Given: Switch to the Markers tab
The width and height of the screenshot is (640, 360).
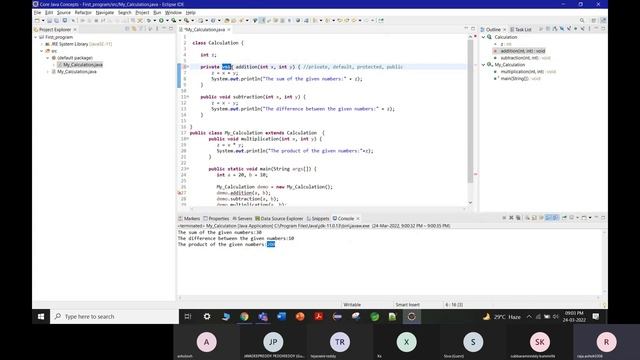Looking at the screenshot, I should (189, 218).
